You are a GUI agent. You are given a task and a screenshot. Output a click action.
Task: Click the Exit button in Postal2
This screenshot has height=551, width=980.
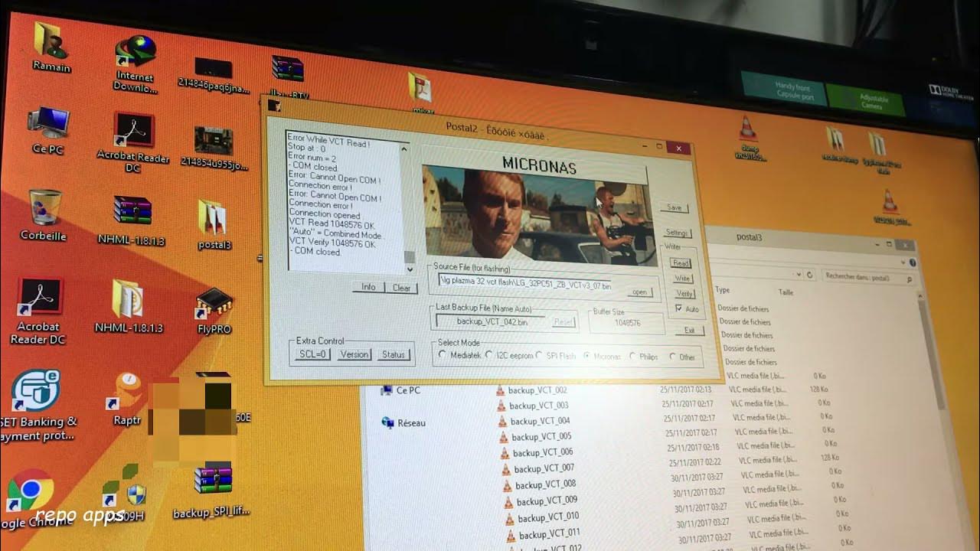coord(690,331)
